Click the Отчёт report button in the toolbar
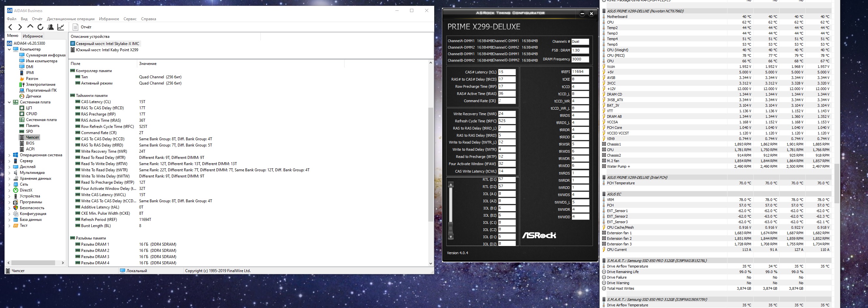Screen dimensions: 868x308 pos(82,27)
